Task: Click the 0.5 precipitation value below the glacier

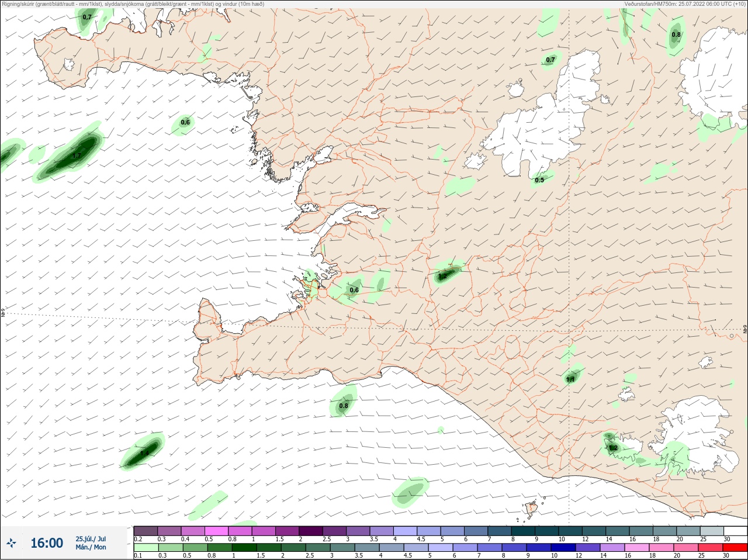Action: (539, 180)
